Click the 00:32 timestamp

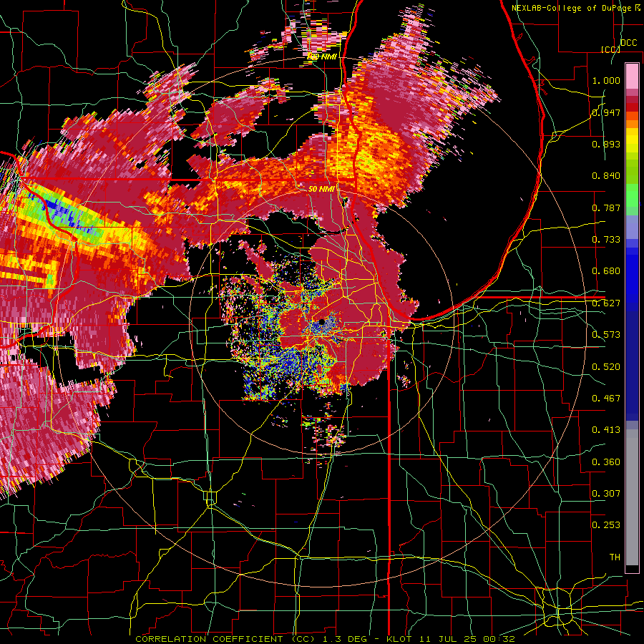(x=499, y=639)
